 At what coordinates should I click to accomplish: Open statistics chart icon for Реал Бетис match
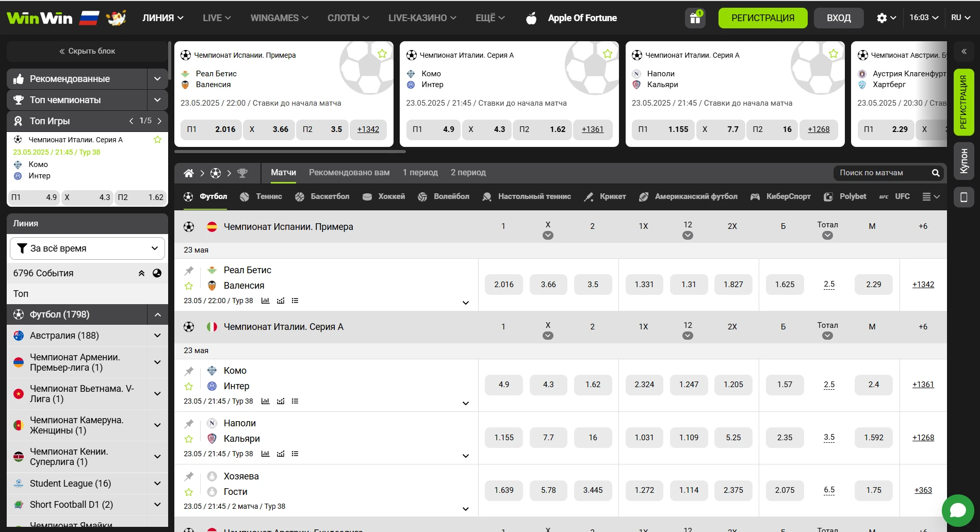pos(265,301)
